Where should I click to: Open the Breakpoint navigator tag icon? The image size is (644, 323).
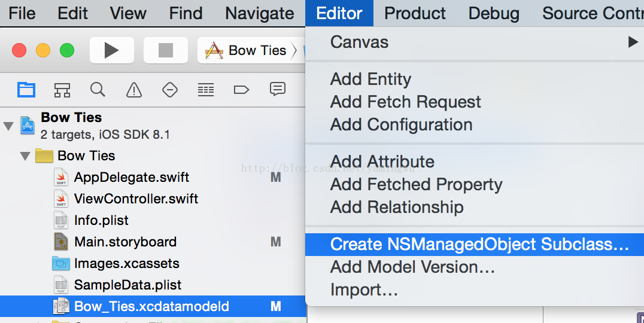[242, 90]
